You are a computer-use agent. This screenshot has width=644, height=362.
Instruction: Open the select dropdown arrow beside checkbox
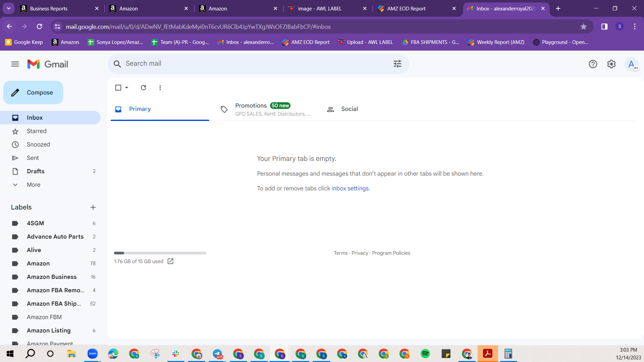click(x=127, y=87)
